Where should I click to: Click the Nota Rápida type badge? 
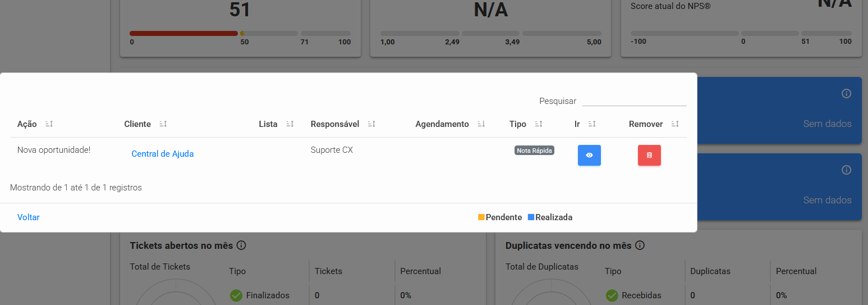[x=534, y=151]
